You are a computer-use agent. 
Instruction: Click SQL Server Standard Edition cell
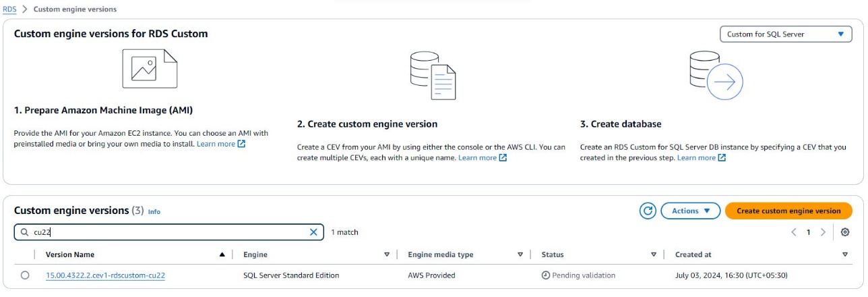[x=291, y=275]
